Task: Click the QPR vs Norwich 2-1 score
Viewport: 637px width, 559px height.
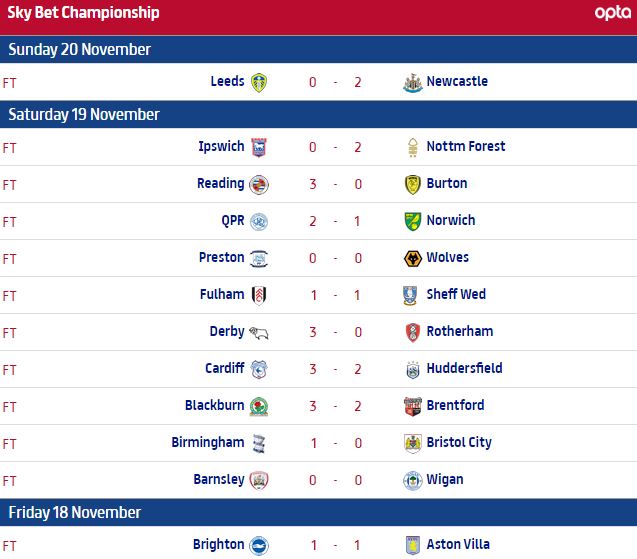Action: (335, 221)
